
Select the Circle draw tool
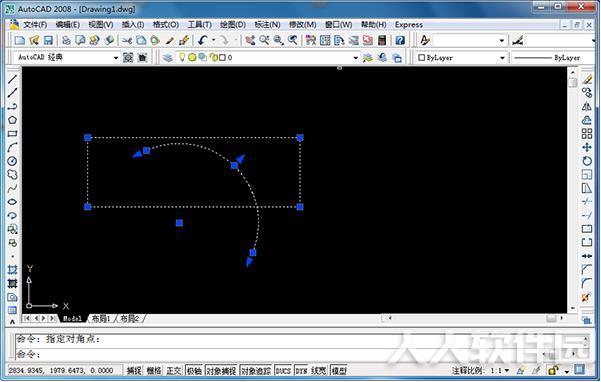12,161
